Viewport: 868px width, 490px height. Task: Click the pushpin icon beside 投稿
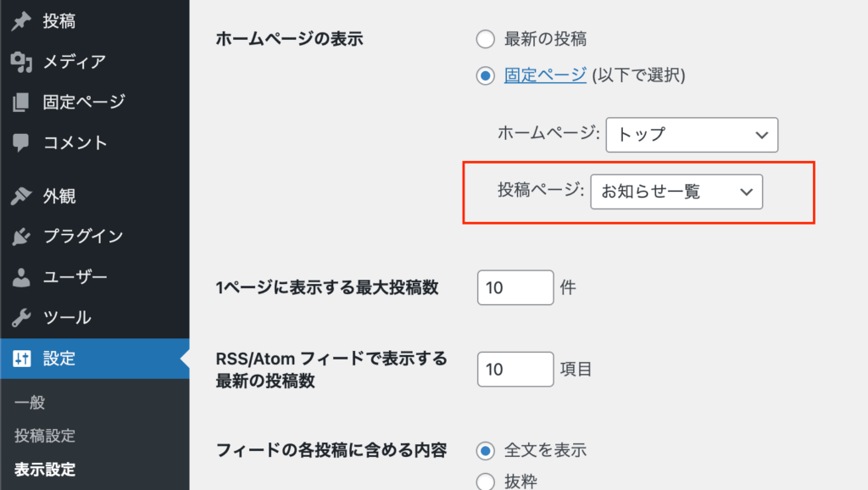point(21,21)
